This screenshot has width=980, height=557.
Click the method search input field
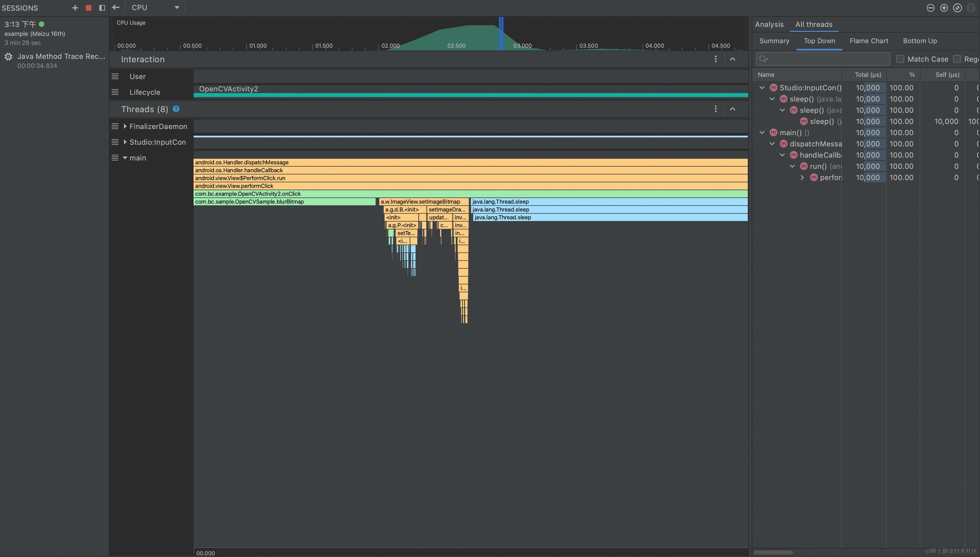click(826, 59)
